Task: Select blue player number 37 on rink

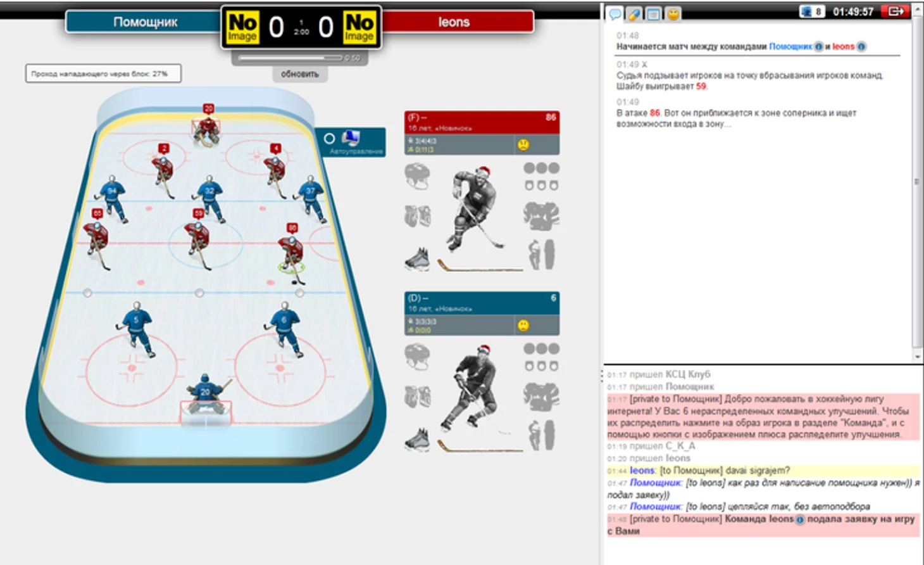Action: [x=310, y=198]
